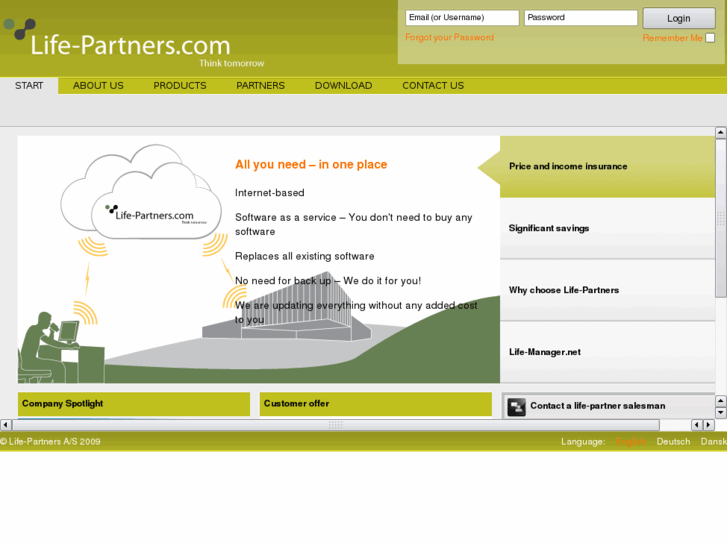Click the small down arrow beside salesman panel

point(720,412)
